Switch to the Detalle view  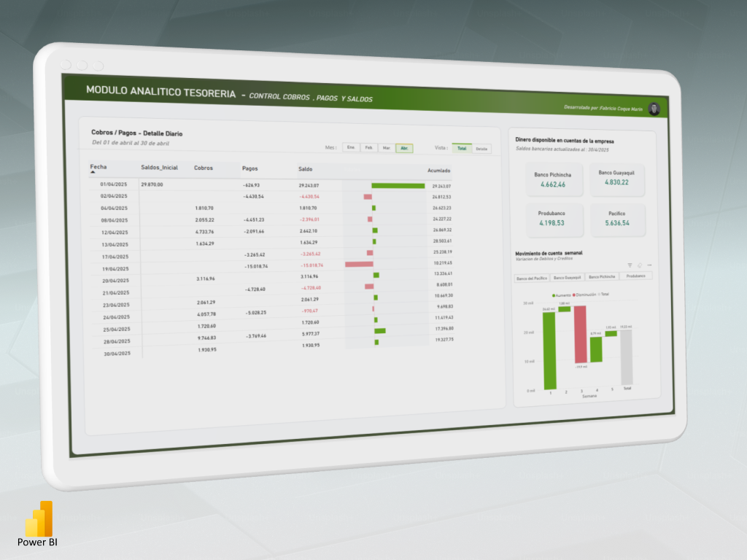(481, 149)
